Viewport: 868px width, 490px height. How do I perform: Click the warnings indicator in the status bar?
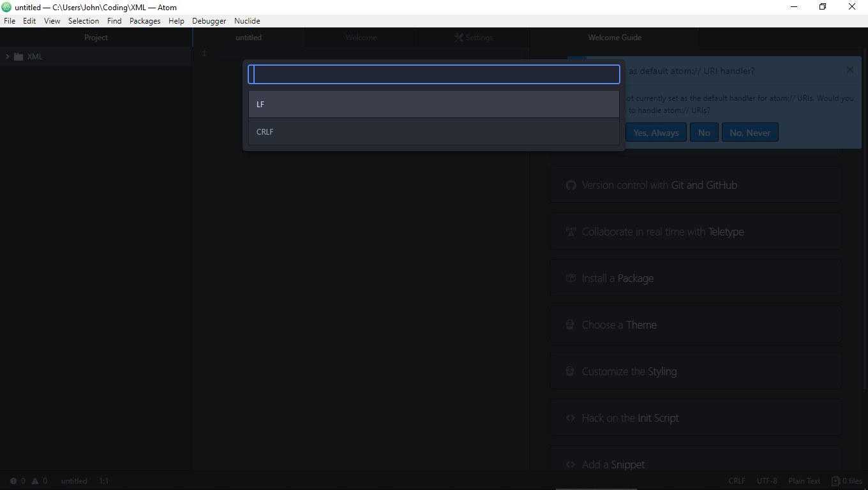coord(40,480)
